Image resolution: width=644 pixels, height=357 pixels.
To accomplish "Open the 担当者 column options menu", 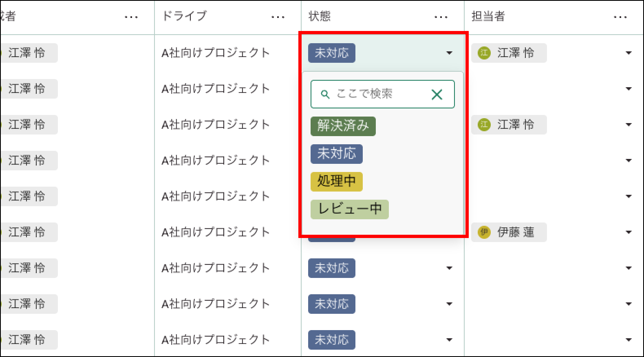I will pyautogui.click(x=620, y=17).
